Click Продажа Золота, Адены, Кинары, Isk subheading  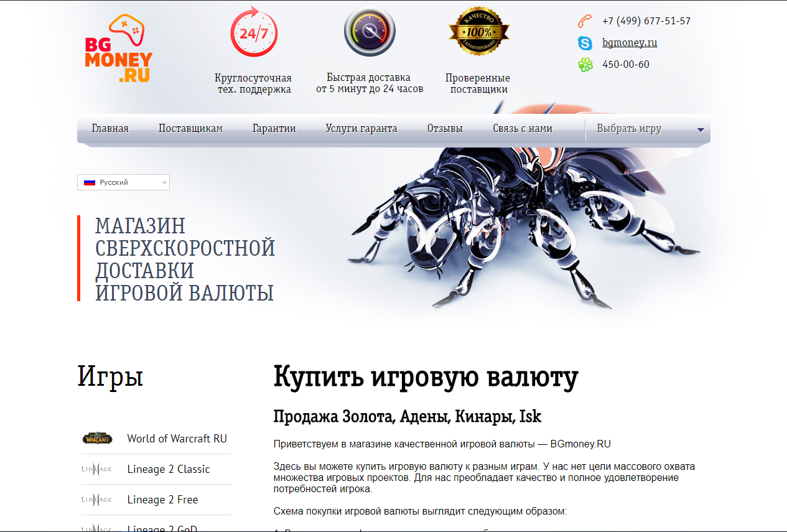407,416
